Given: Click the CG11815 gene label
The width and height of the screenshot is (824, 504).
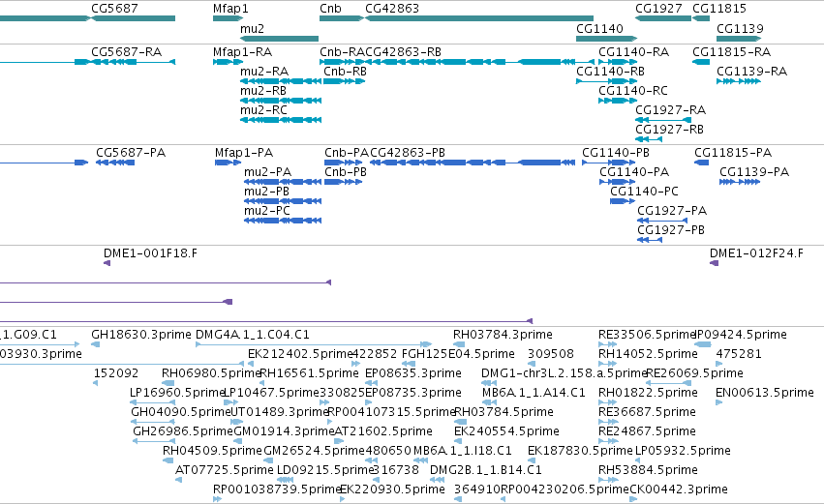Looking at the screenshot, I should click(718, 9).
